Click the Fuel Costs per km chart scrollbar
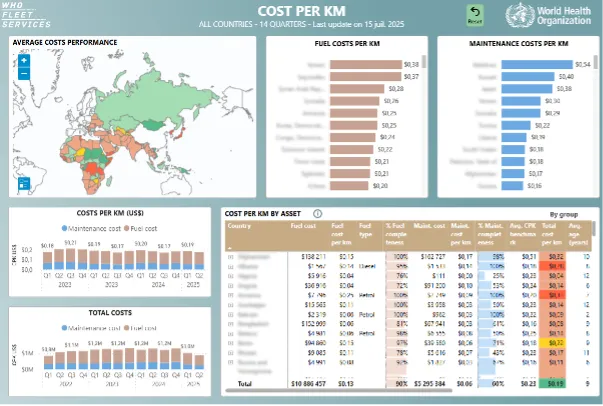 coord(424,62)
